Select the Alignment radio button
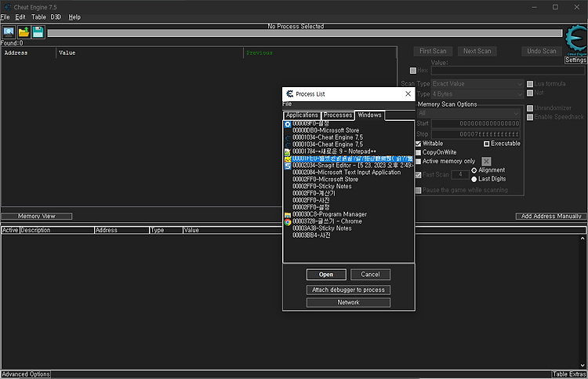588x379 pixels. pyautogui.click(x=474, y=170)
